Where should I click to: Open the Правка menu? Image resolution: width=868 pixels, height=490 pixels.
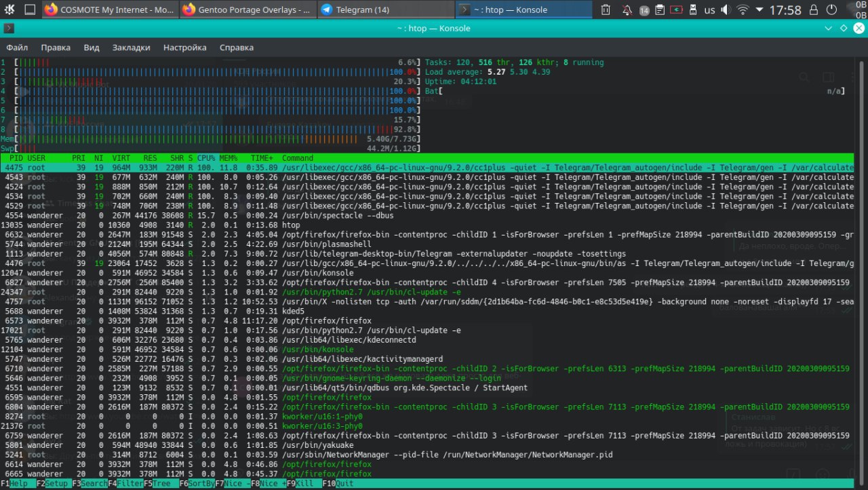[x=56, y=48]
